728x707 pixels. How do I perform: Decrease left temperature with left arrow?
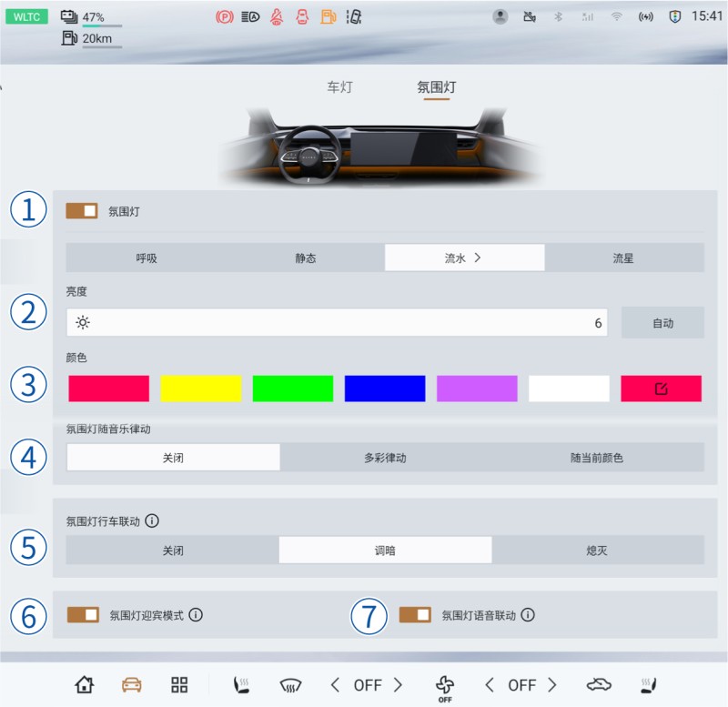tap(335, 685)
